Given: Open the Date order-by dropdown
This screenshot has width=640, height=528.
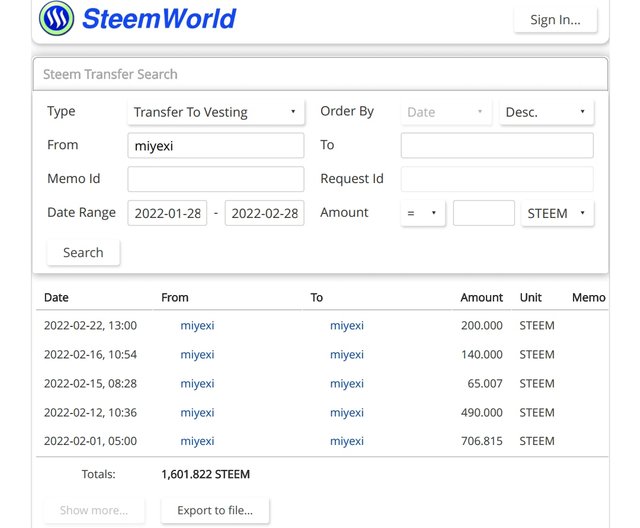Looking at the screenshot, I should point(446,112).
